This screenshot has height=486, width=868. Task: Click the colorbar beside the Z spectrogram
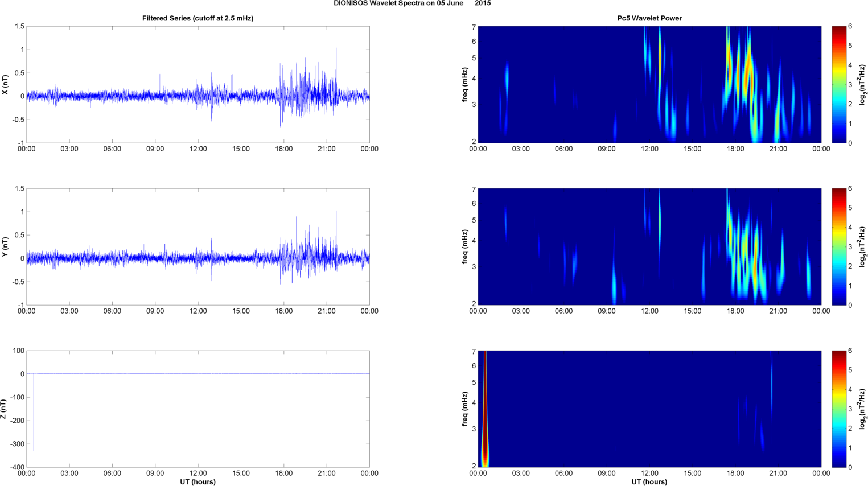pos(838,409)
